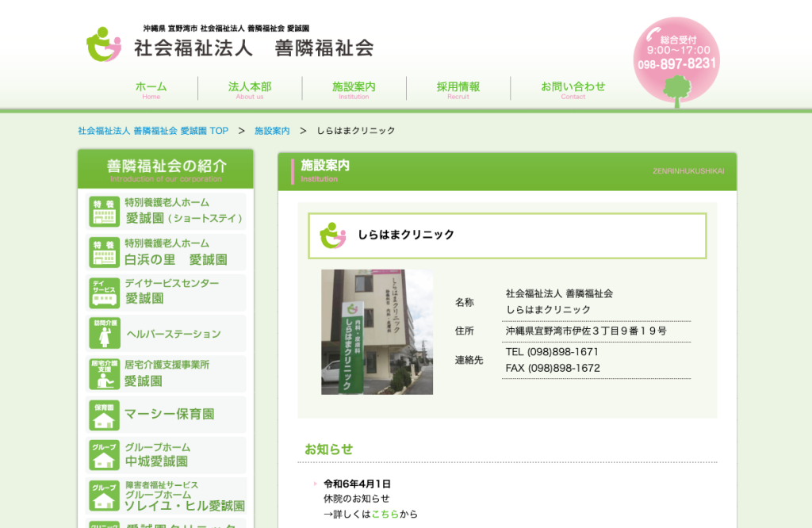The image size is (812, 528).
Task: Open the 採用情報 Recruit menu
Action: click(x=458, y=90)
